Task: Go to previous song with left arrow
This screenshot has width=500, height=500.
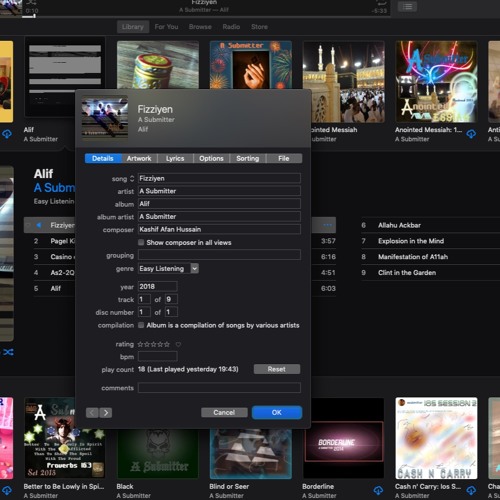Action: [x=92, y=413]
